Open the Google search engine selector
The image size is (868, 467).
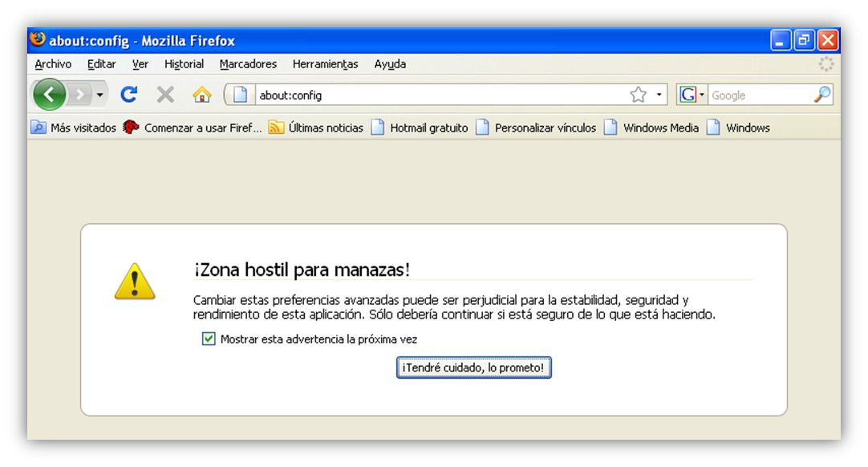(692, 95)
